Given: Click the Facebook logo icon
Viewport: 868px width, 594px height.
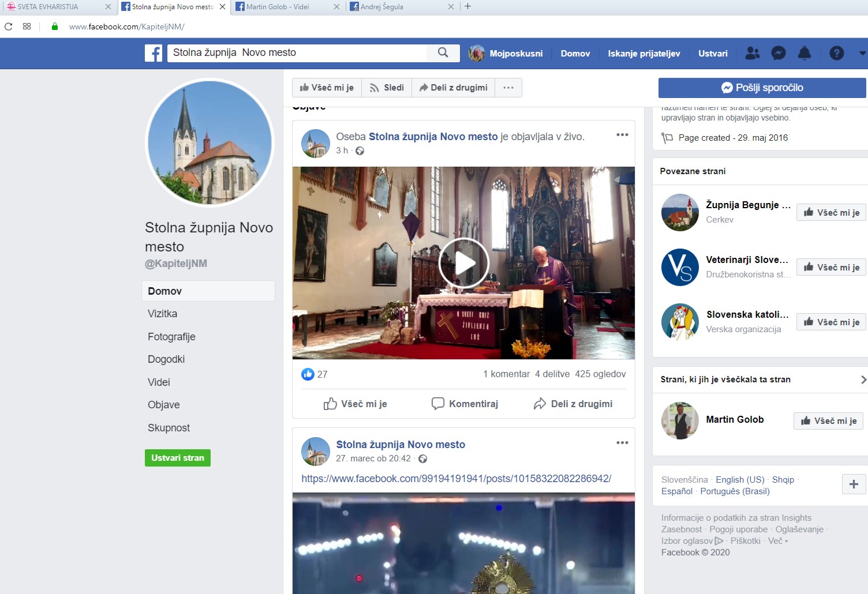Looking at the screenshot, I should (x=154, y=53).
